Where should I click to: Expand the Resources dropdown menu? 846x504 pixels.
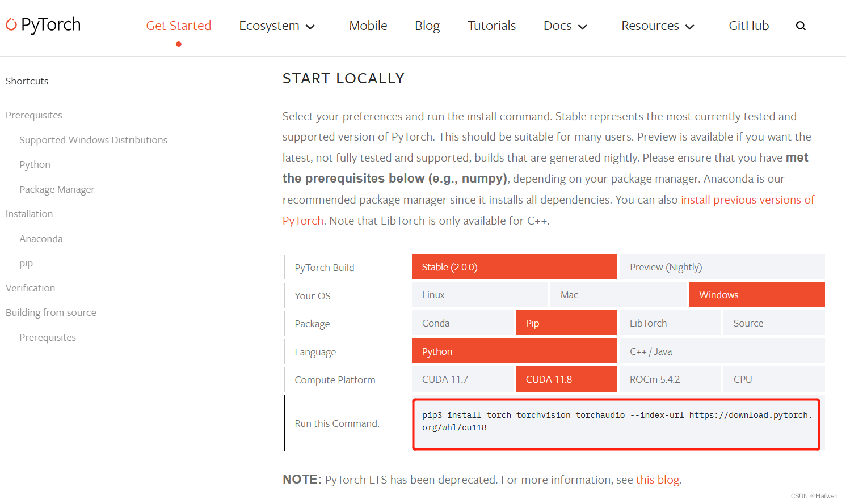[658, 26]
